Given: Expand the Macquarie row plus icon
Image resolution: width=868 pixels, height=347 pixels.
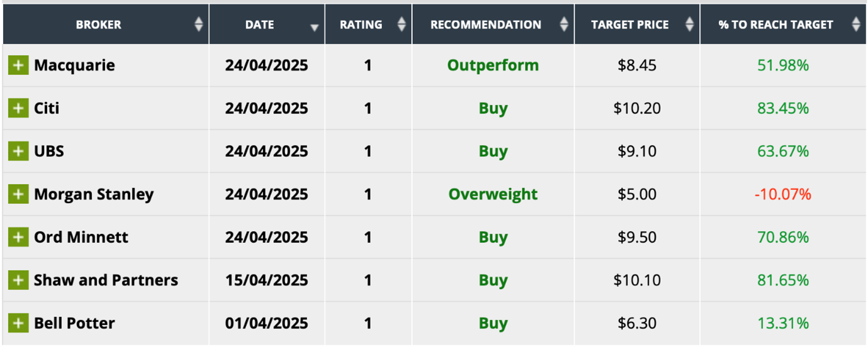Looking at the screenshot, I should (x=18, y=65).
